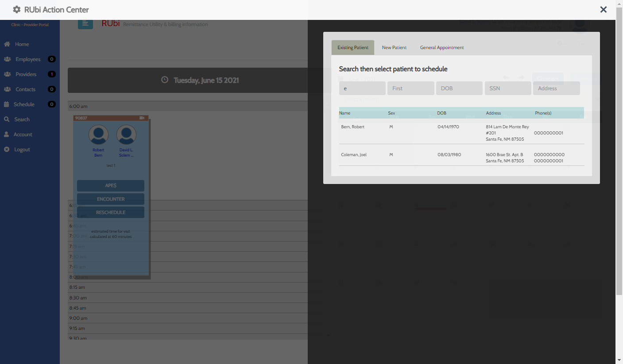Click the DOB search field
This screenshot has width=623, height=364.
point(459,88)
